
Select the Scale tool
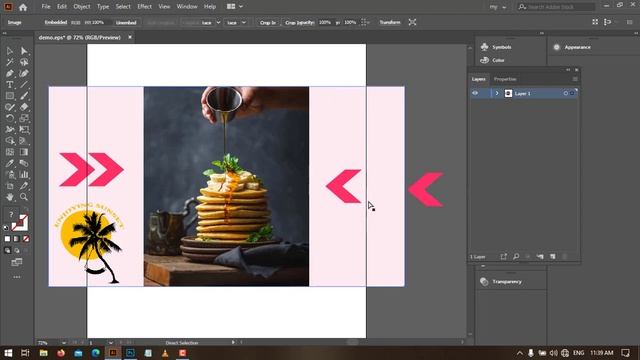click(24, 118)
